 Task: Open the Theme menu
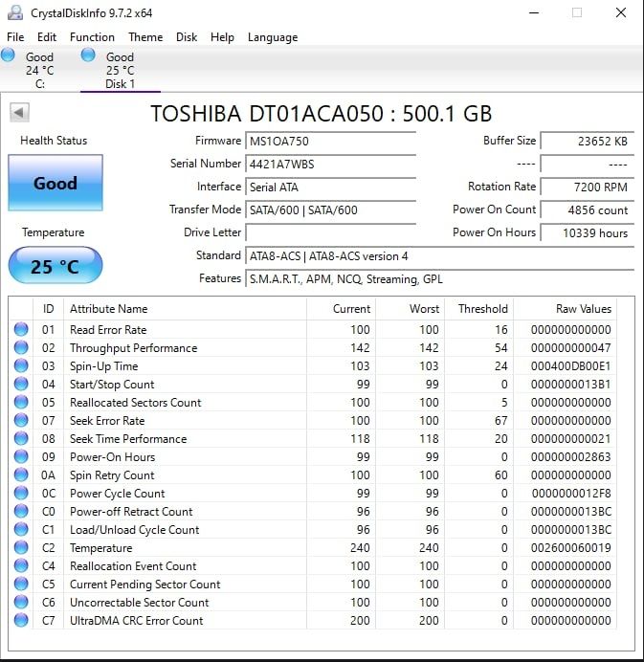pyautogui.click(x=145, y=37)
